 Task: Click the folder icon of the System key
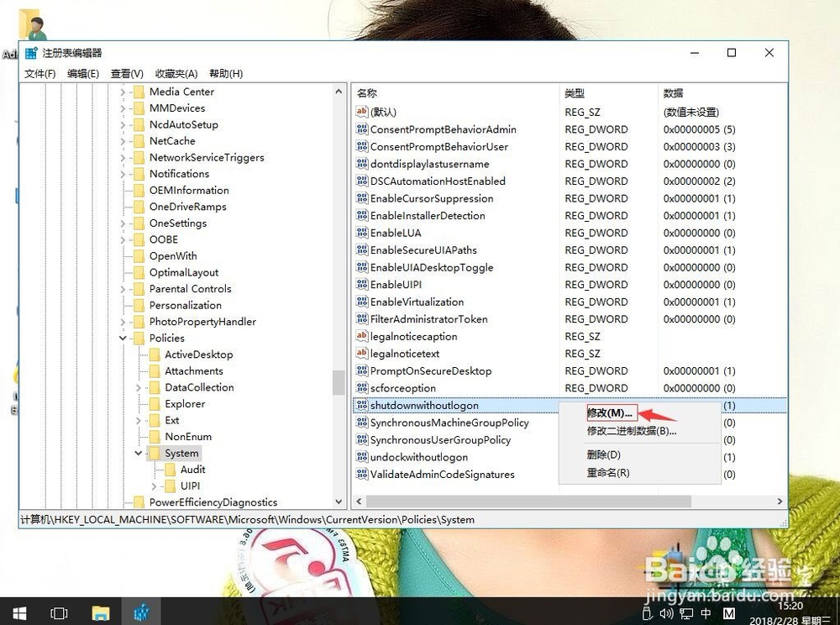(x=155, y=453)
